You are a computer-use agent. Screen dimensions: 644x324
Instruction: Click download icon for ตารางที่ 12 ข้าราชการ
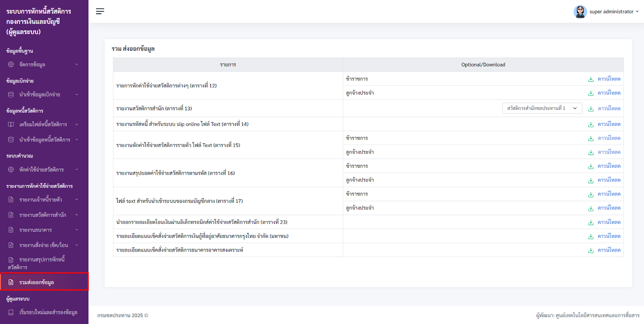pyautogui.click(x=591, y=79)
